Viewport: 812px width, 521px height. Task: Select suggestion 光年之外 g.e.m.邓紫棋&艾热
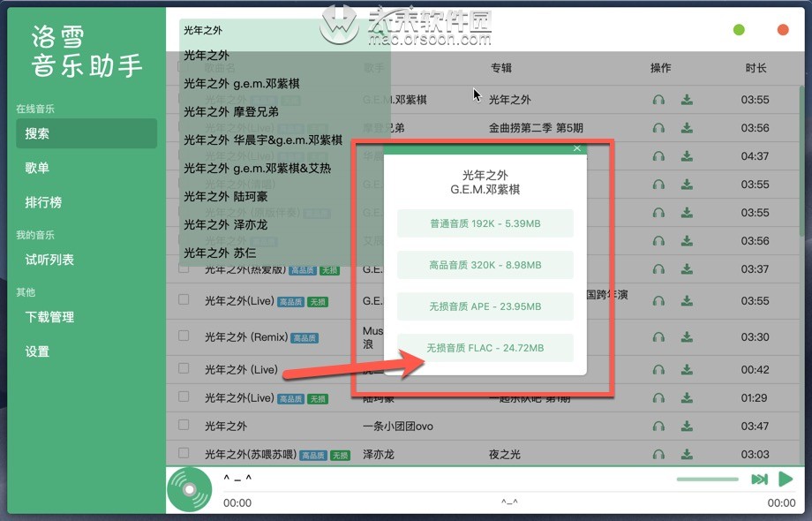[285, 169]
